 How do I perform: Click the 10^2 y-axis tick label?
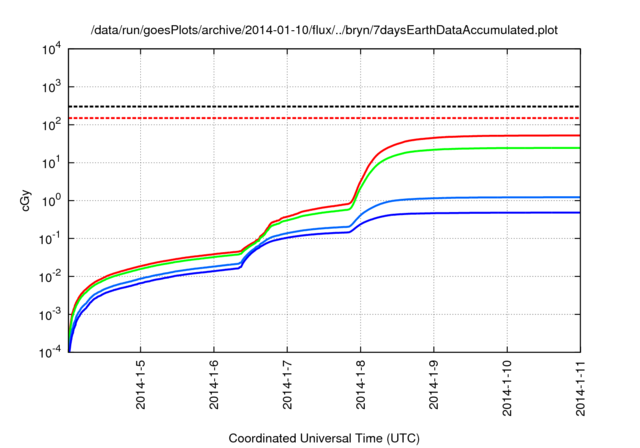coord(51,125)
